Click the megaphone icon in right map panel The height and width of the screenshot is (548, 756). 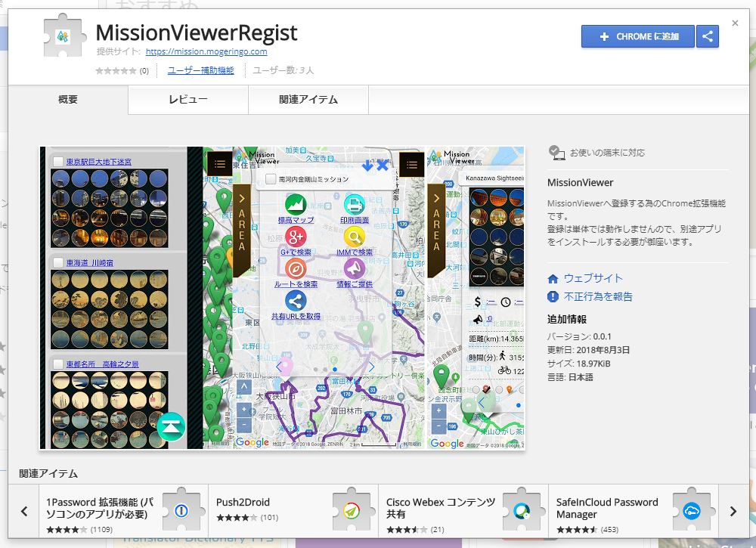pyautogui.click(x=477, y=319)
